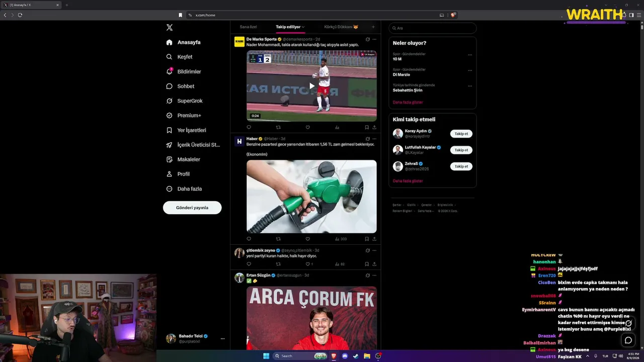Reply to the De Marke Sports post

click(x=249, y=128)
